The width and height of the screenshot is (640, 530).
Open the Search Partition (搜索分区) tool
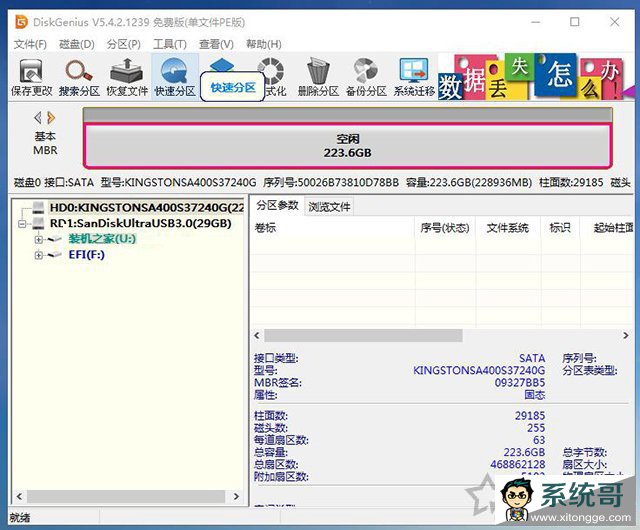[x=79, y=78]
